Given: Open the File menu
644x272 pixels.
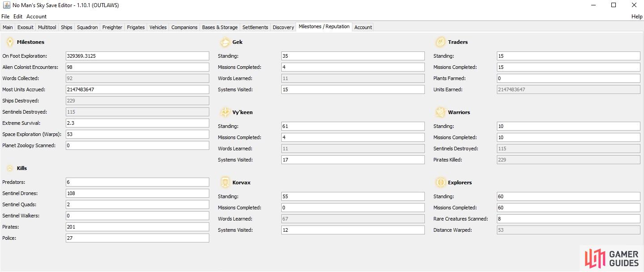Looking at the screenshot, I should [5, 17].
